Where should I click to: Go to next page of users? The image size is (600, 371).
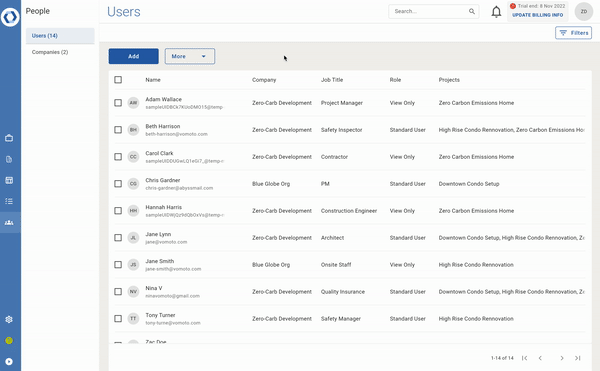click(562, 358)
